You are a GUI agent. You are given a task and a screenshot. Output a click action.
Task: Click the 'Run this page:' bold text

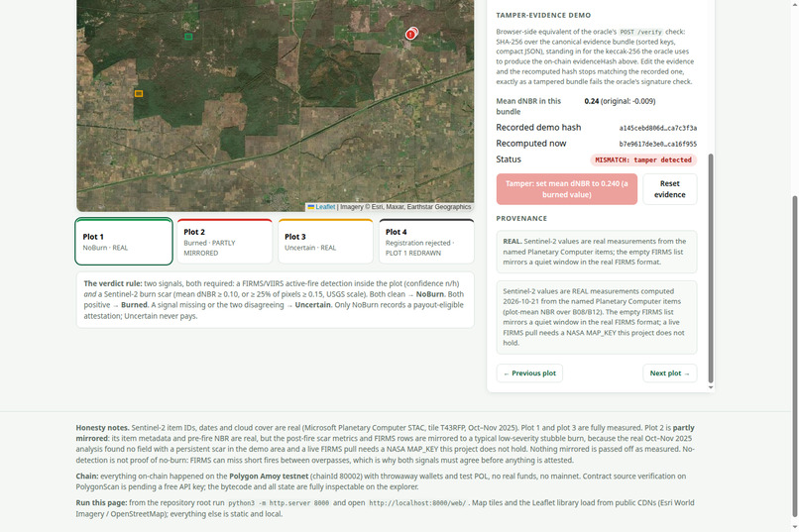click(x=101, y=502)
